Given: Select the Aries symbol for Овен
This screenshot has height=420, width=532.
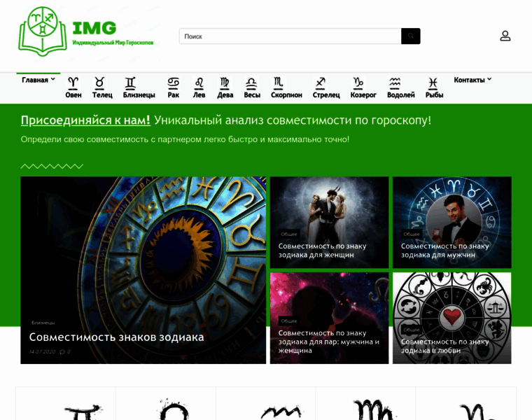Looking at the screenshot, I should coord(73,82).
